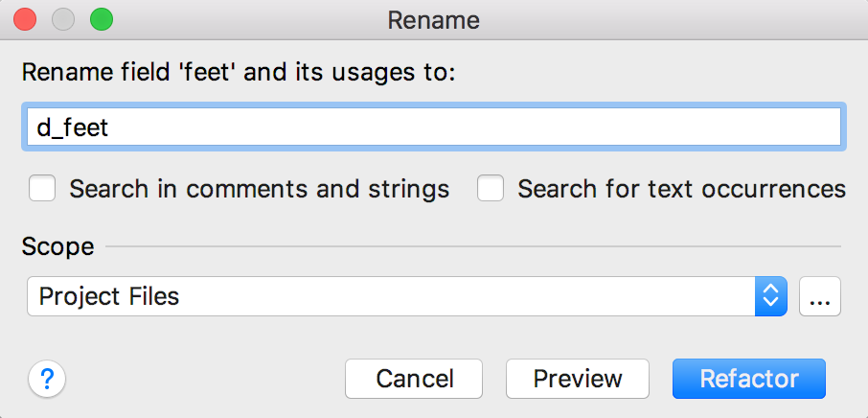Image resolution: width=868 pixels, height=418 pixels.
Task: Open help via the question mark icon
Action: coord(47,380)
